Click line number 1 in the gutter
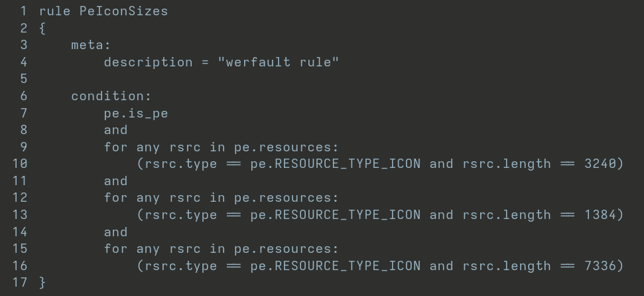This screenshot has height=296, width=644. (24, 11)
